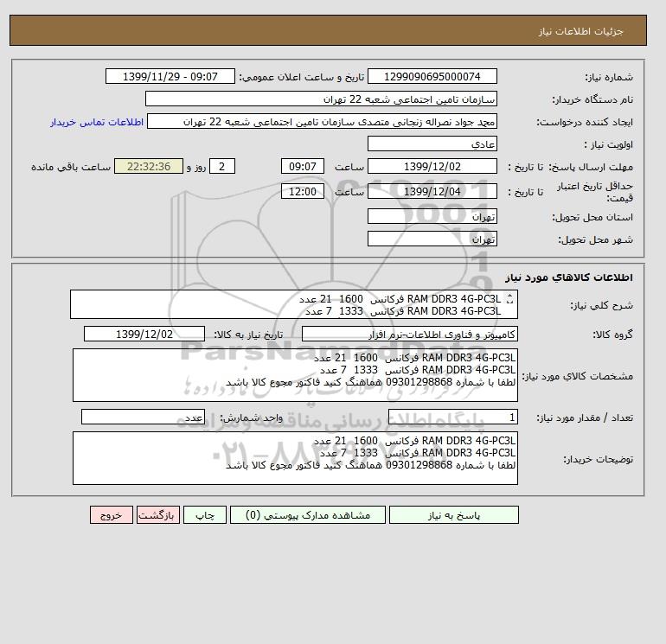The image size is (666, 644).
Task: Click the 'مهلت ارسال پاسخ: تا تاریخ :' label
Action: pos(571,167)
